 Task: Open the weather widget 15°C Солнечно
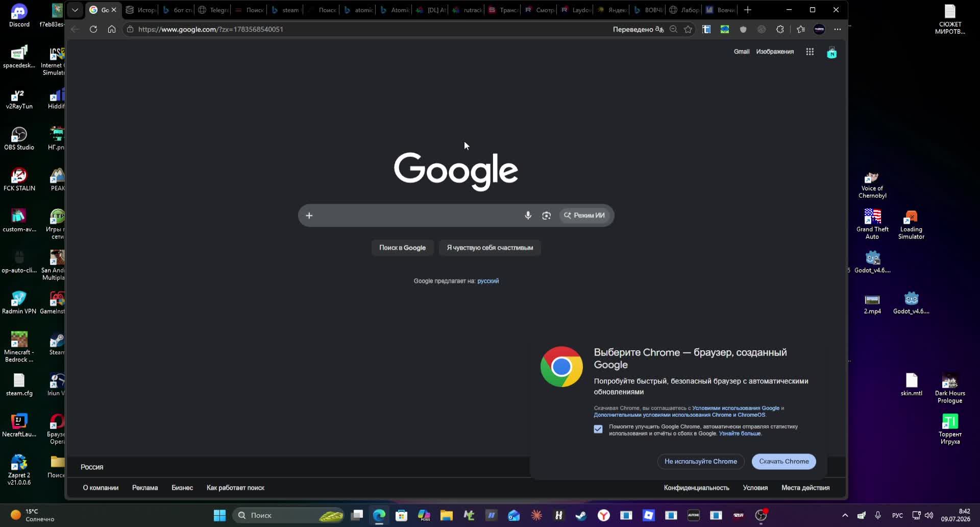tap(32, 515)
